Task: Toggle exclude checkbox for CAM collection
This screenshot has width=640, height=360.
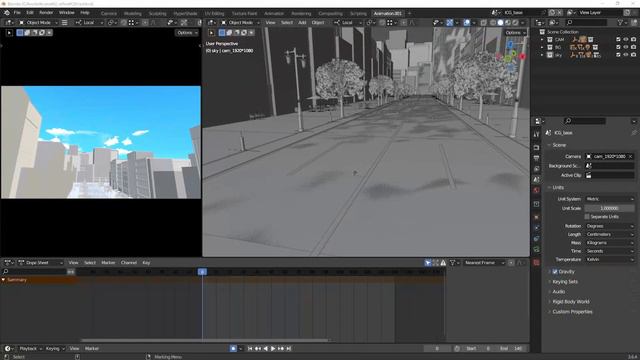Action: click(x=618, y=40)
